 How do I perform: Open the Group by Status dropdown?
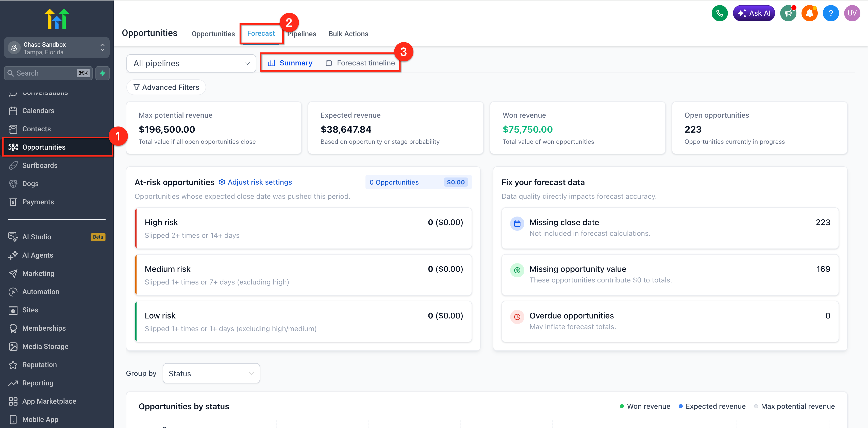(x=211, y=373)
